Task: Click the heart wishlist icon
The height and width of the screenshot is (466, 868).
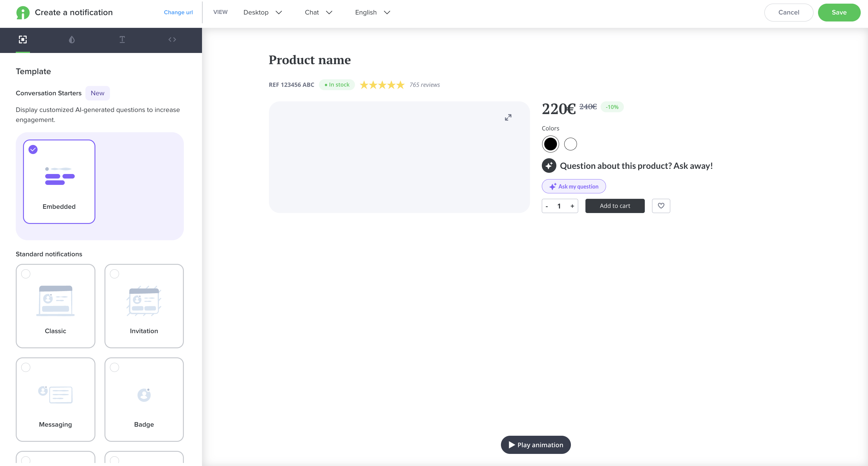Action: point(661,206)
